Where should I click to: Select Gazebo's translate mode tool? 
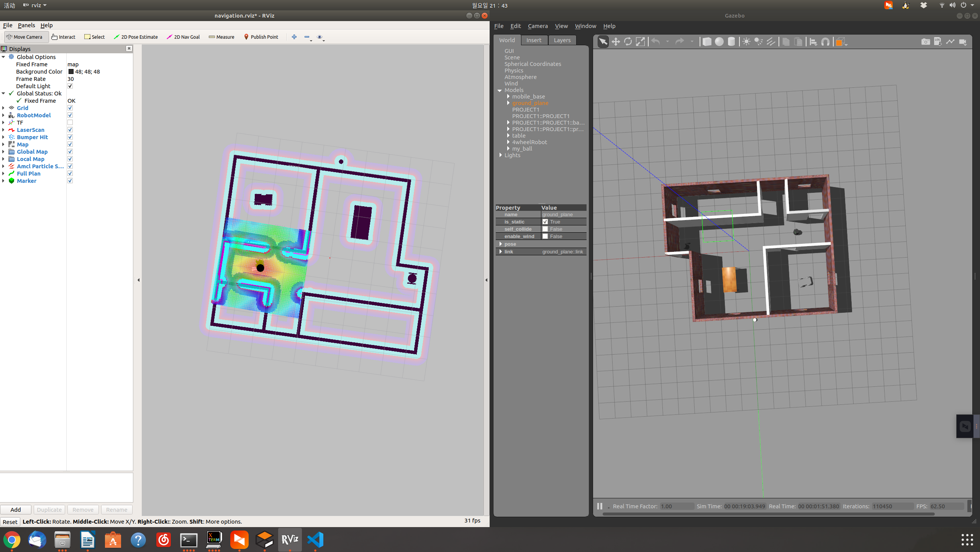coord(615,41)
